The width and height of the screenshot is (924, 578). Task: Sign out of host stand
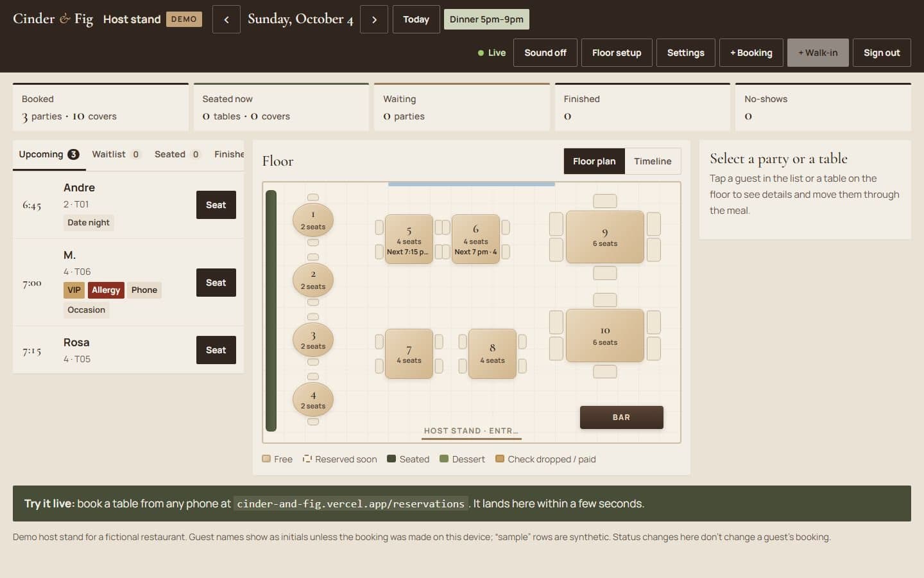pos(882,53)
